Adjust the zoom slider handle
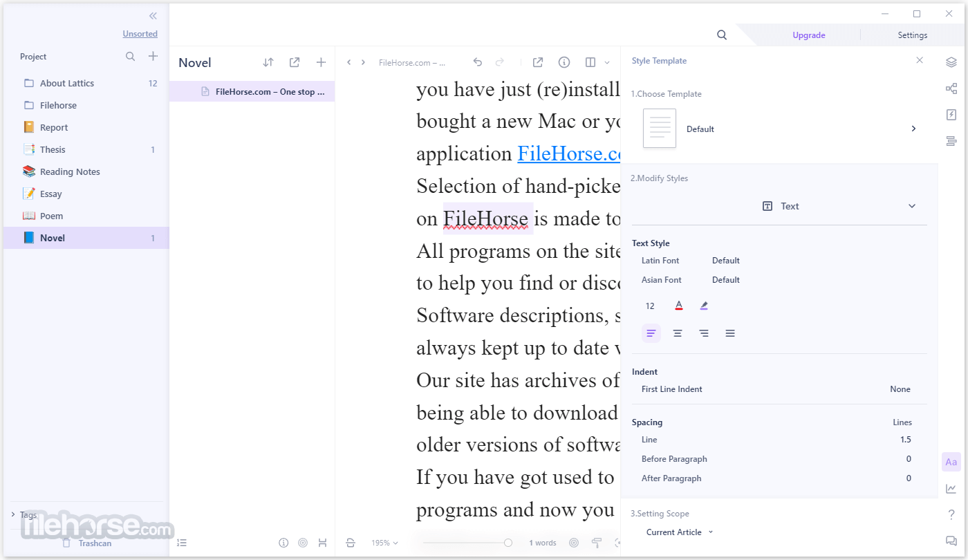 tap(508, 543)
